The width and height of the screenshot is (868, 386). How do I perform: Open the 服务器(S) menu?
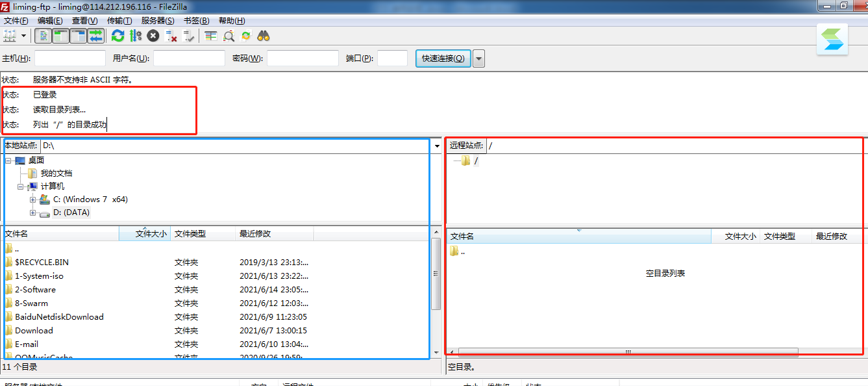point(158,21)
